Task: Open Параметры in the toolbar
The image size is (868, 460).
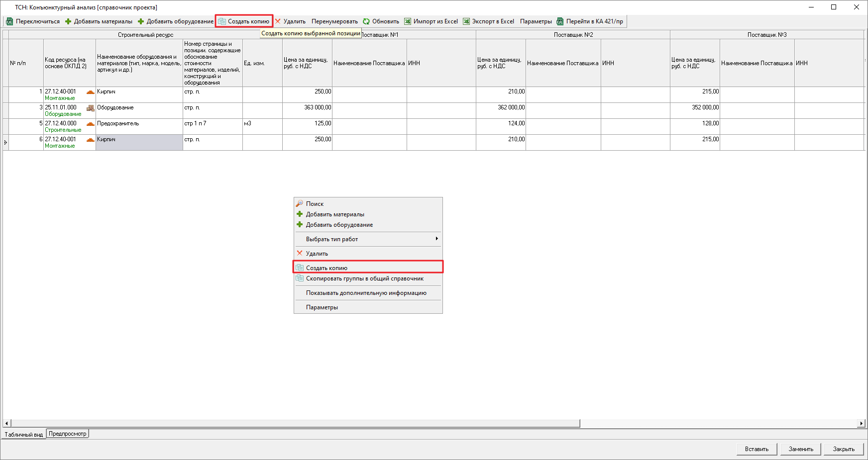Action: tap(536, 21)
